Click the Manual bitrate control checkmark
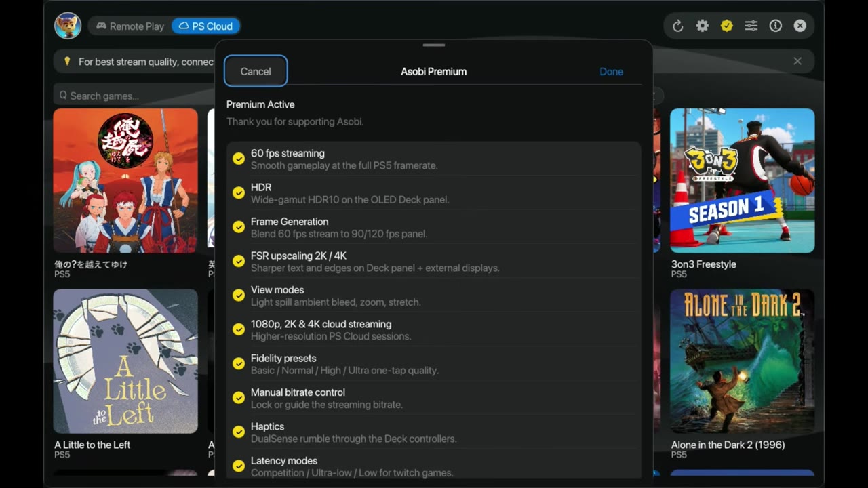Screen dimensions: 868x488 [x=239, y=397]
